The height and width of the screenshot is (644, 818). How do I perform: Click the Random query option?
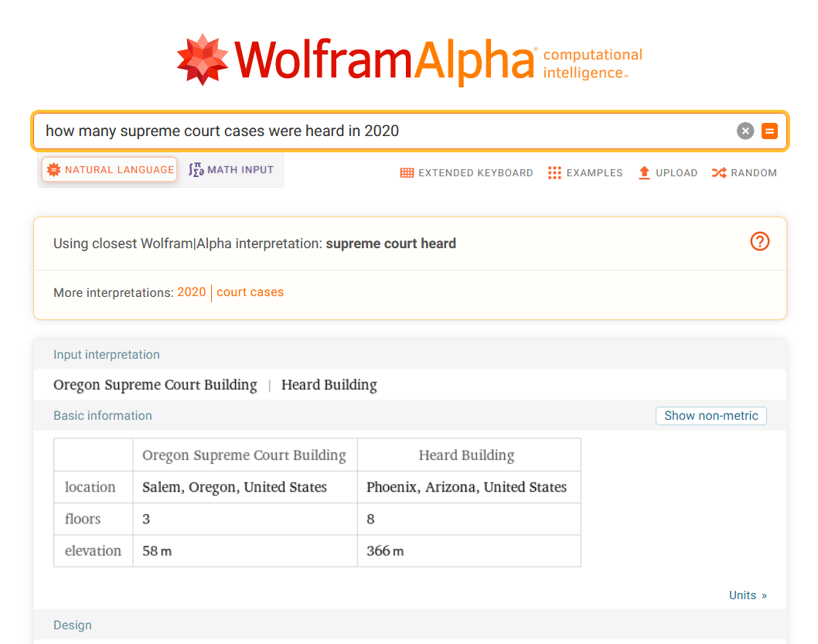(x=745, y=172)
